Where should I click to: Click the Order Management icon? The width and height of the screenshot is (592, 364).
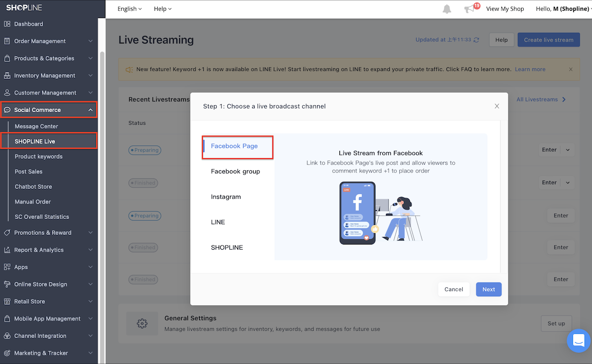click(7, 41)
